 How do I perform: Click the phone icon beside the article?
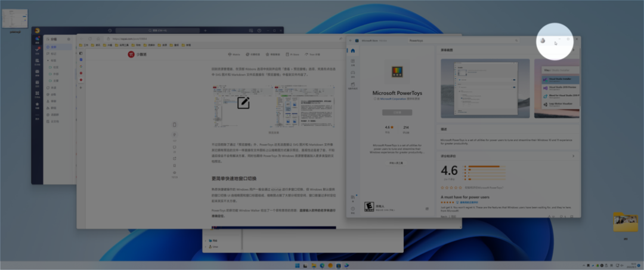point(175,125)
